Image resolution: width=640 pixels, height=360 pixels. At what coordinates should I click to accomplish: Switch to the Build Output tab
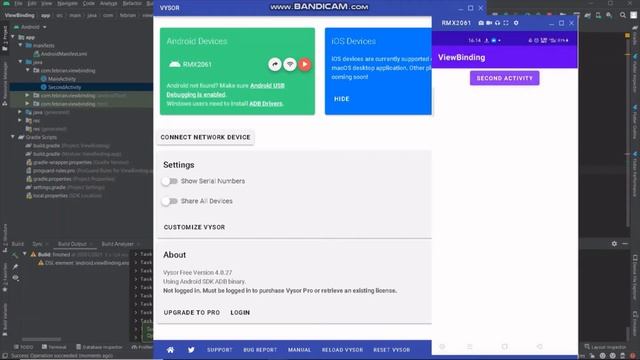[x=72, y=244]
